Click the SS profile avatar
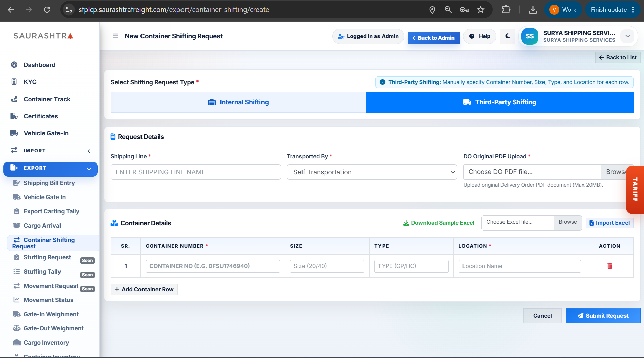Screen dimensions: 644x358 pyautogui.click(x=530, y=36)
